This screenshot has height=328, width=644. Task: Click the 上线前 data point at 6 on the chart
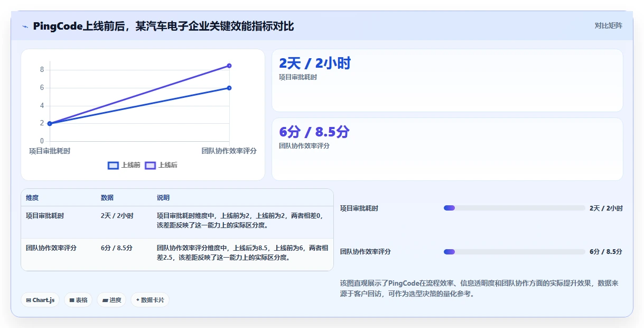pos(229,88)
